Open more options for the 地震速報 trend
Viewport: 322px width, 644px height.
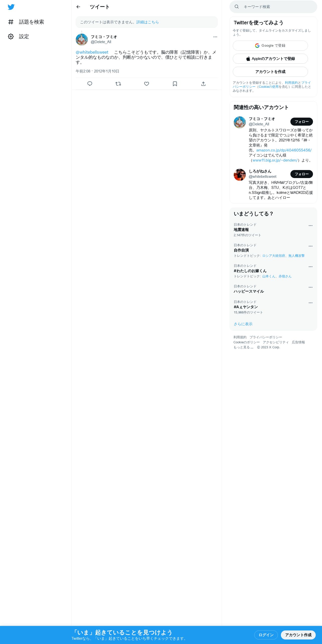click(x=310, y=225)
